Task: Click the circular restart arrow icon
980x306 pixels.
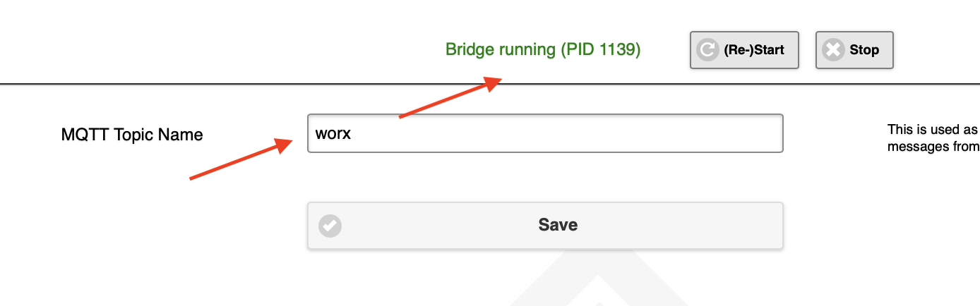Action: [x=707, y=50]
